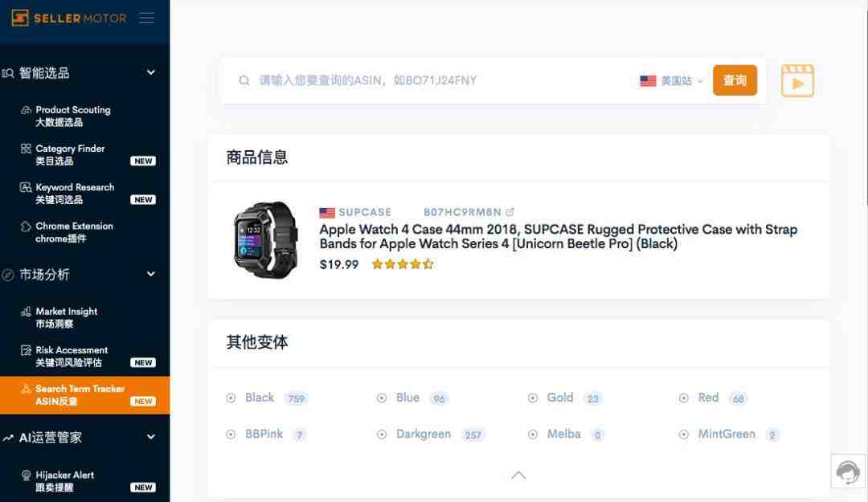Open the video tutorial play icon
The width and height of the screenshot is (868, 502).
pyautogui.click(x=797, y=81)
